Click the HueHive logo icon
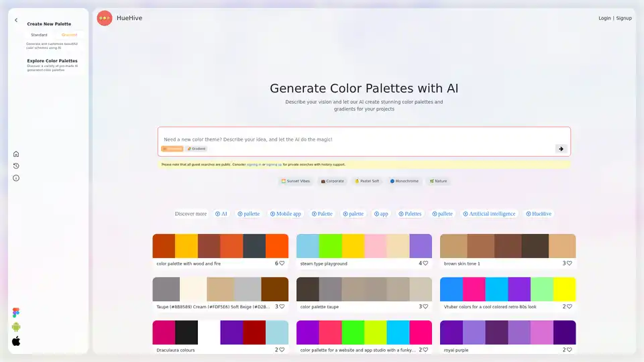Viewport: 644px width, 362px height. click(105, 18)
